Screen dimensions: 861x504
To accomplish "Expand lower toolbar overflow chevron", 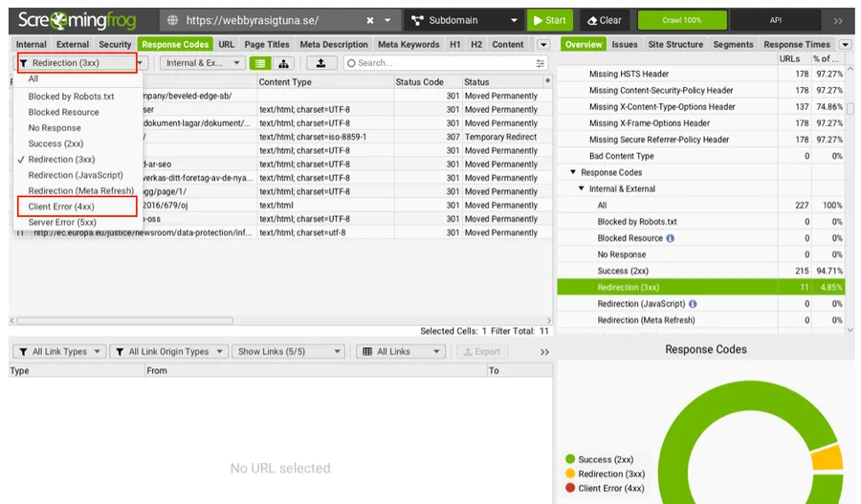I will 544,352.
